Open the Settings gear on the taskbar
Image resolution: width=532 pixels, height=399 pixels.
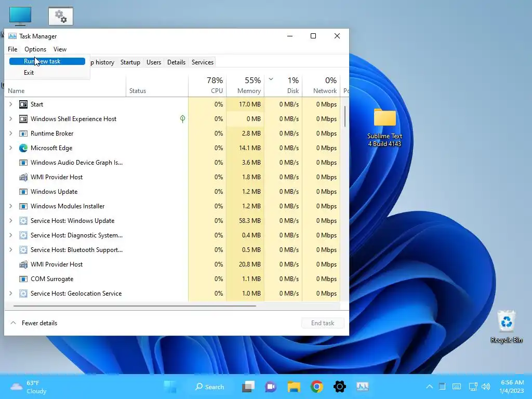pyautogui.click(x=340, y=387)
